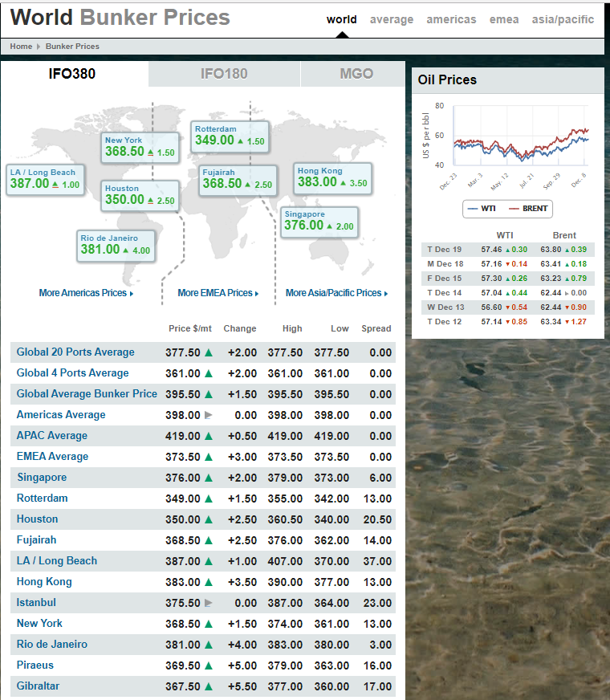Viewport: 610px width, 700px height.
Task: Open EMEA Average table link
Action: (x=53, y=457)
